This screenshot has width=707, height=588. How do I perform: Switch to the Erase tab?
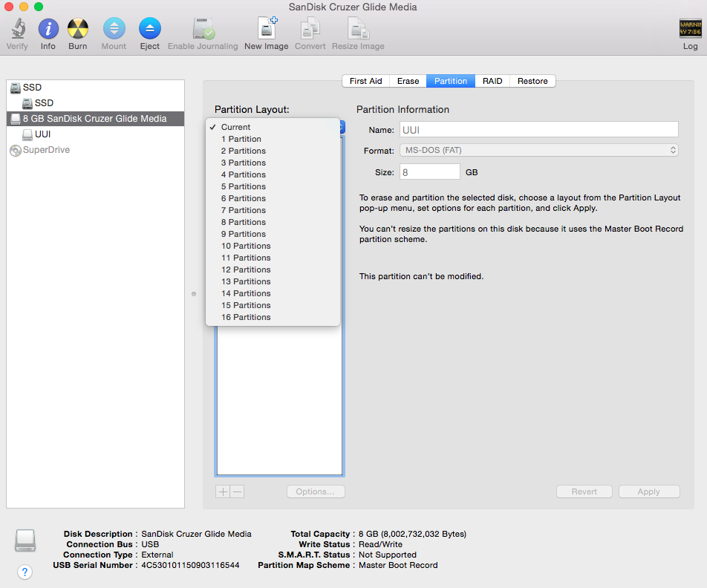408,81
